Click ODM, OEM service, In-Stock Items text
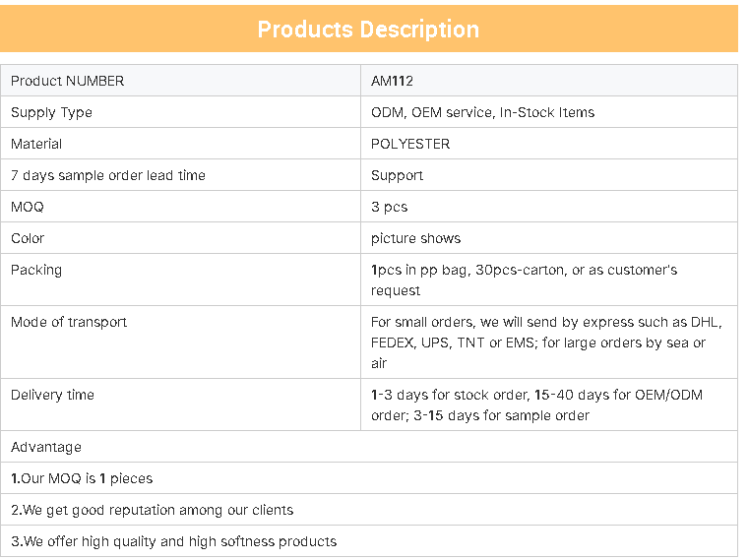The height and width of the screenshot is (560, 749). click(482, 112)
